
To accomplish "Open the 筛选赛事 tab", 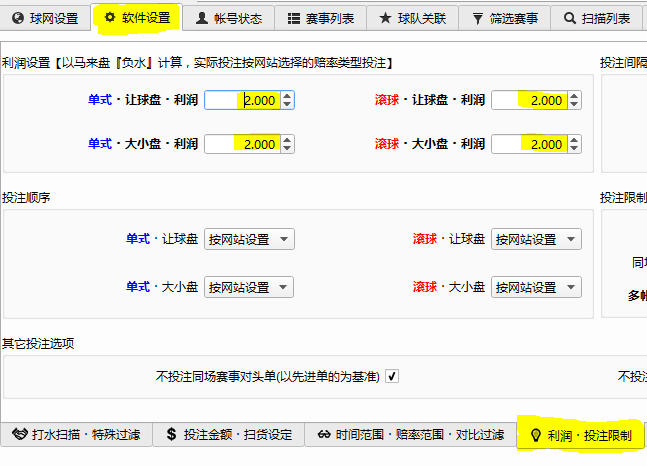I will (x=505, y=19).
